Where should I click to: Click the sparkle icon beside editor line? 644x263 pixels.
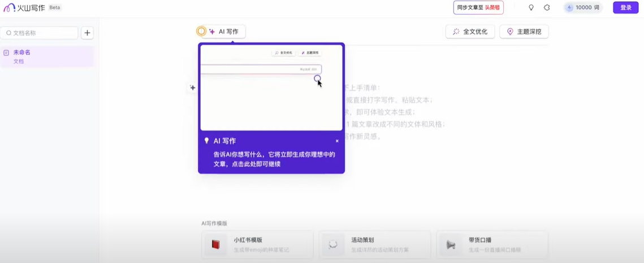[x=193, y=87]
